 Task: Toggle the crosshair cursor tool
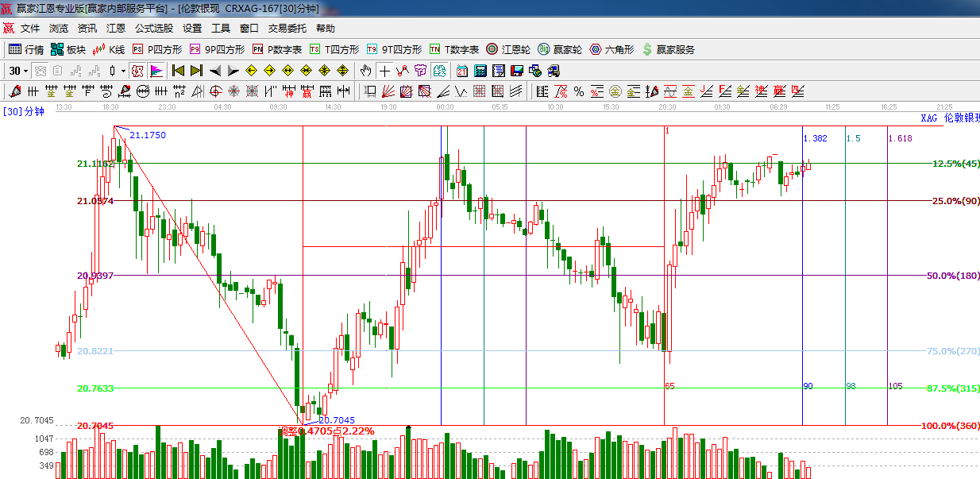pos(384,71)
